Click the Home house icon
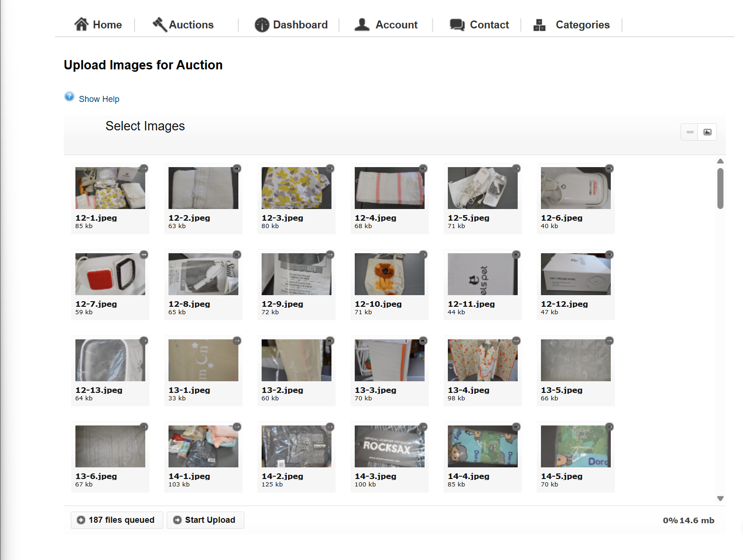743x560 pixels. [81, 24]
